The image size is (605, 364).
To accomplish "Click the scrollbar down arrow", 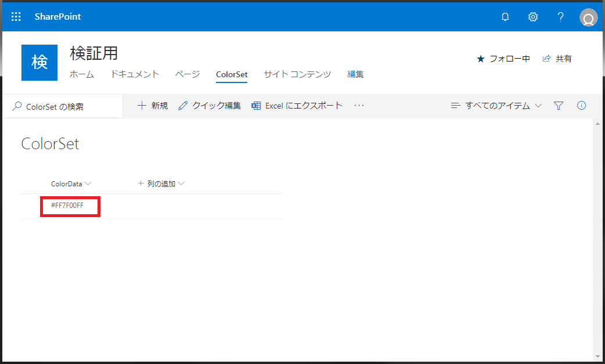I will pyautogui.click(x=597, y=356).
